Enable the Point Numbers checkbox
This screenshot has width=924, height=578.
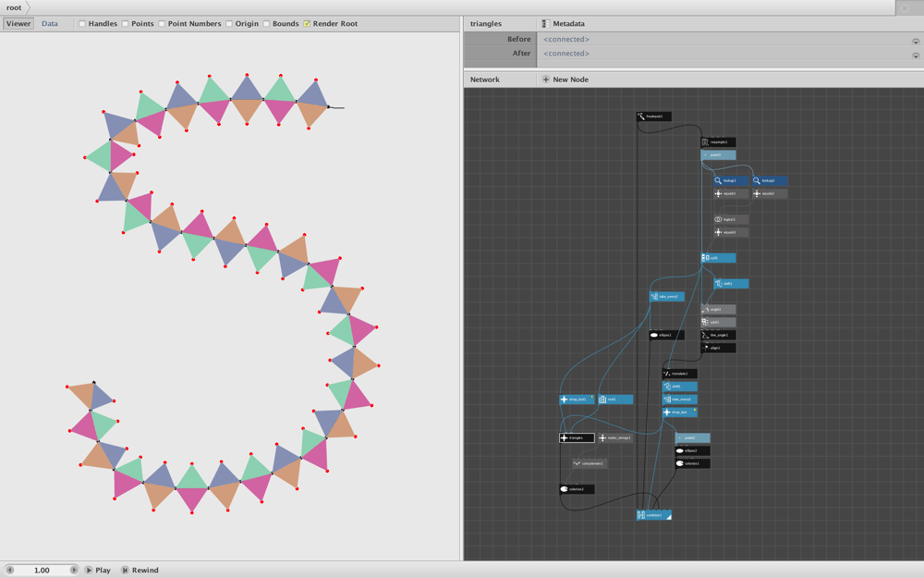(162, 24)
